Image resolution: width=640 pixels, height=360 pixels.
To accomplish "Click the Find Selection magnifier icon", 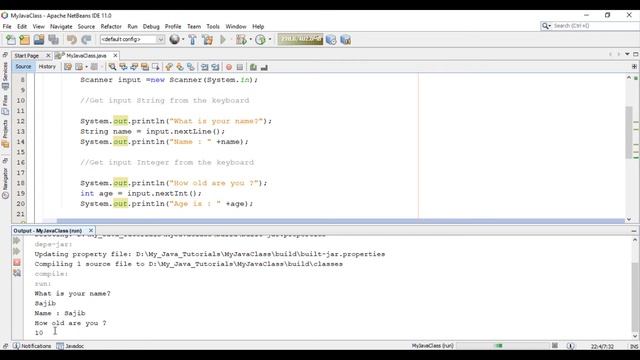I will coord(112,67).
